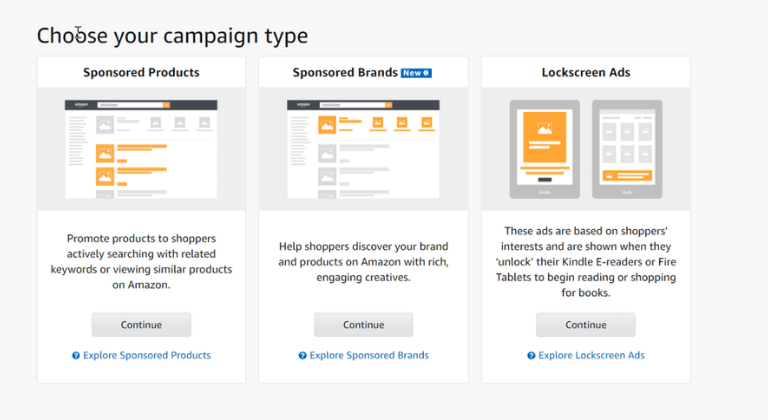Click help icon beside Explore Sponsored Brands
The width and height of the screenshot is (768, 420).
click(302, 355)
